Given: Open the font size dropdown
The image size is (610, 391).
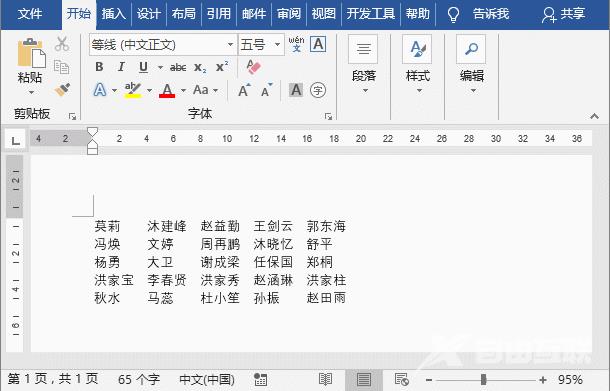Looking at the screenshot, I should [x=277, y=44].
